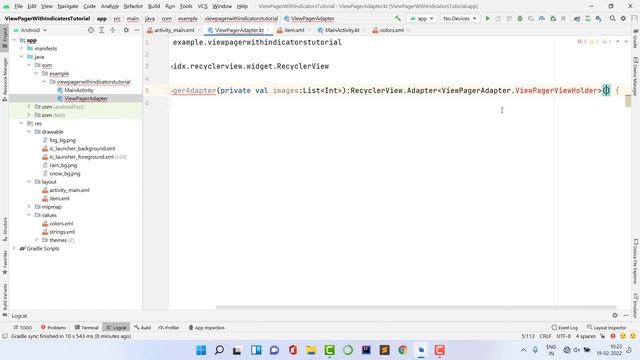Open the Layout Inspector

(607, 327)
